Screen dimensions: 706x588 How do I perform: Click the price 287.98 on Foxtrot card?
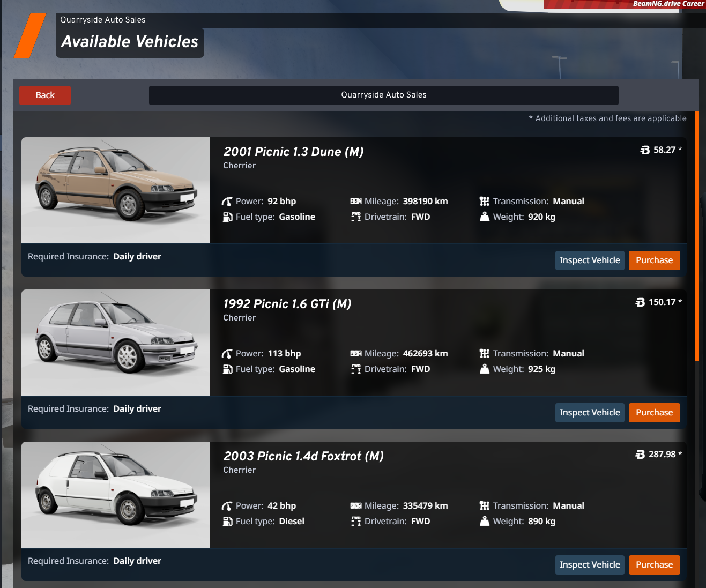pyautogui.click(x=662, y=455)
